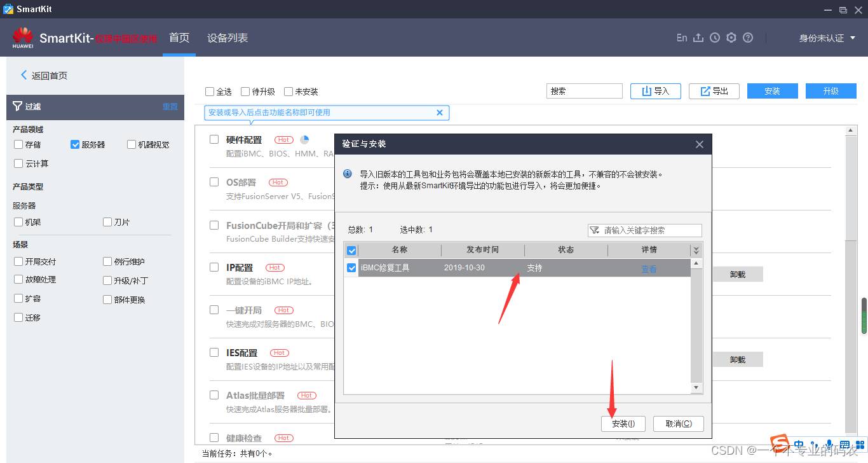Click the main list scroll-up arrow
The width and height of the screenshot is (868, 463).
tap(851, 130)
